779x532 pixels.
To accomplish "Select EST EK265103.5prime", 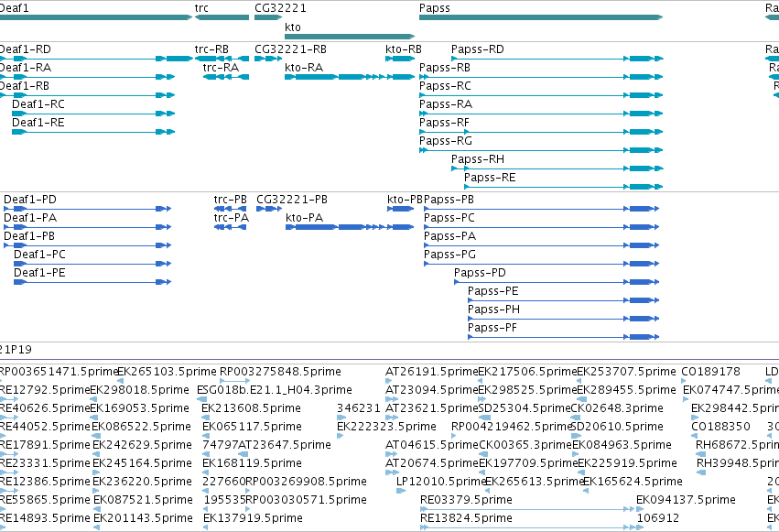I will point(167,372).
